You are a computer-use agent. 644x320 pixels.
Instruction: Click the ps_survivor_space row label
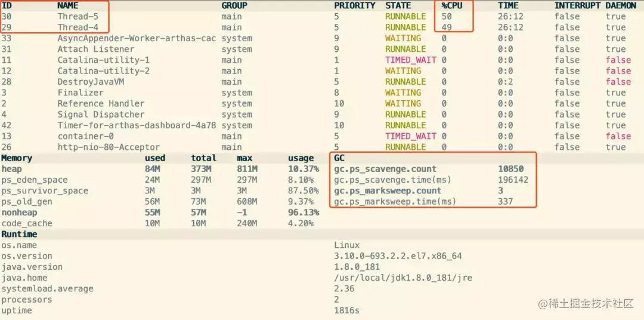pyautogui.click(x=45, y=191)
